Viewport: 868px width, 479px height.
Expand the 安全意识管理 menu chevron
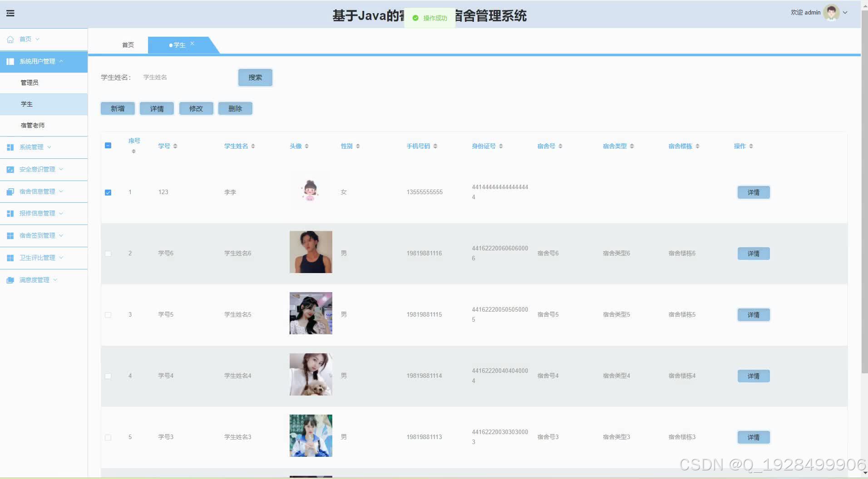coord(61,169)
